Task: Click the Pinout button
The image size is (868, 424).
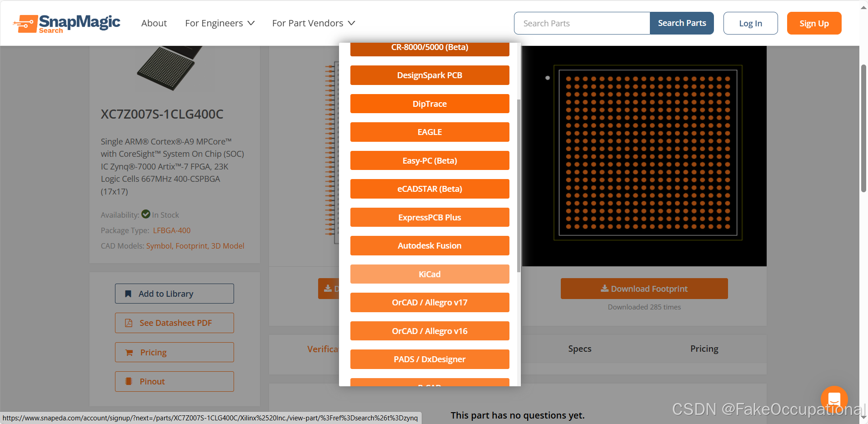Action: click(x=175, y=382)
